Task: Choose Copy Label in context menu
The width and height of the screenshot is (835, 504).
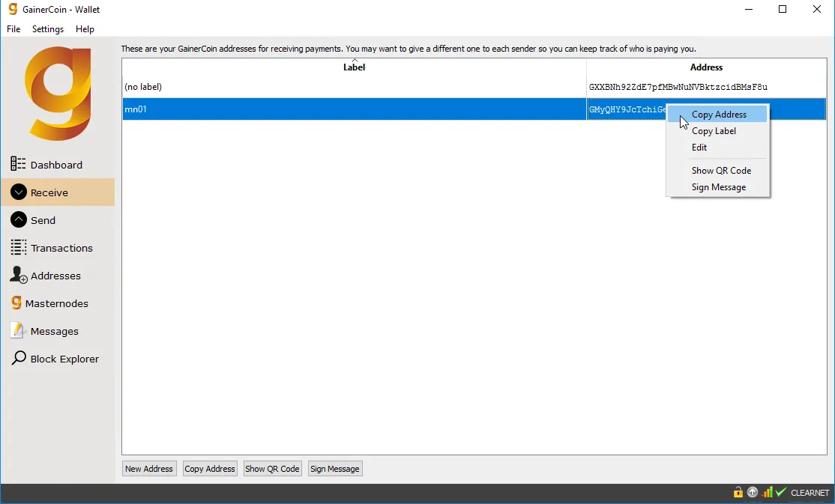Action: tap(718, 130)
